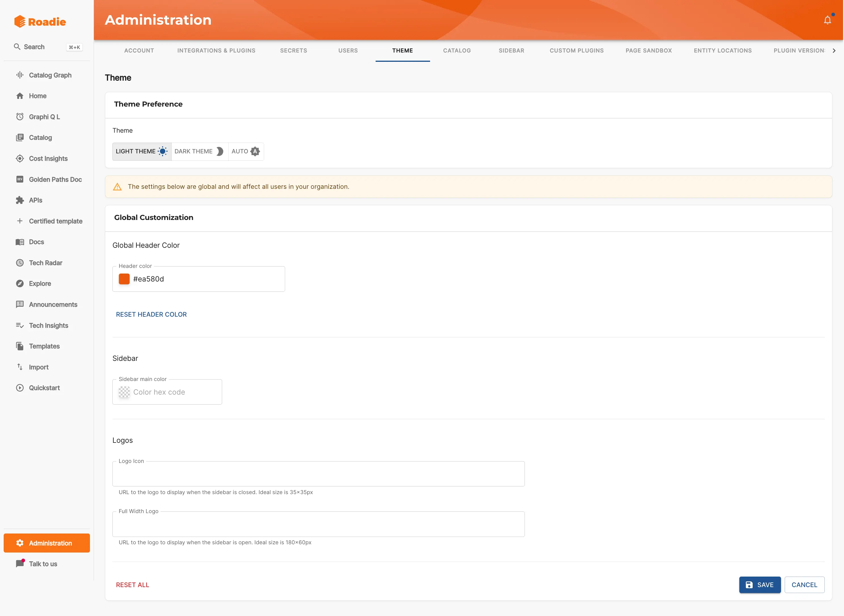Click Reset Header Color link
The width and height of the screenshot is (844, 616).
click(151, 314)
